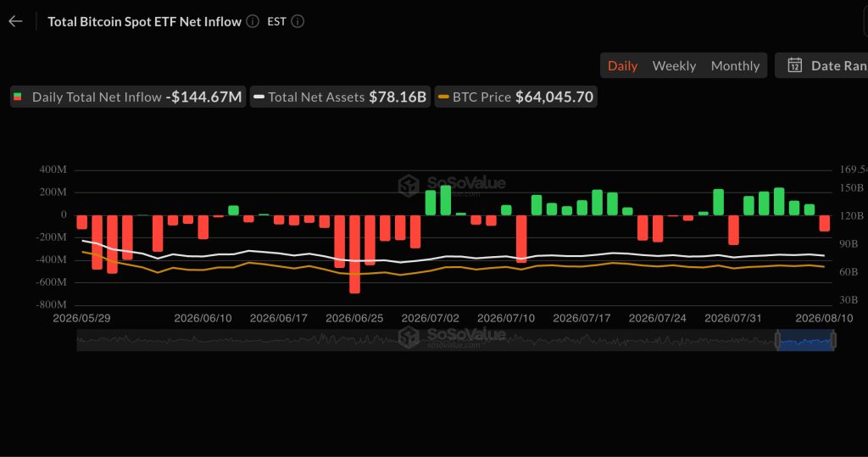Open info icon next to EST

click(x=298, y=21)
